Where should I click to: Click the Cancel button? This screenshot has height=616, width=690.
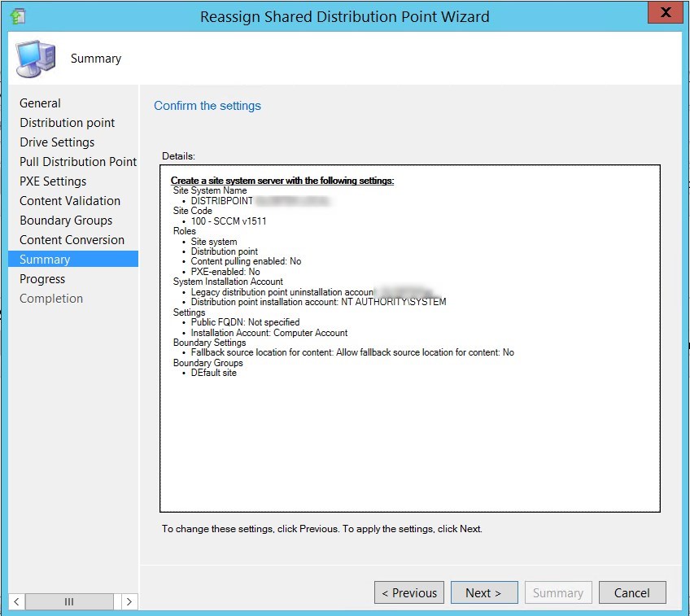pyautogui.click(x=632, y=592)
